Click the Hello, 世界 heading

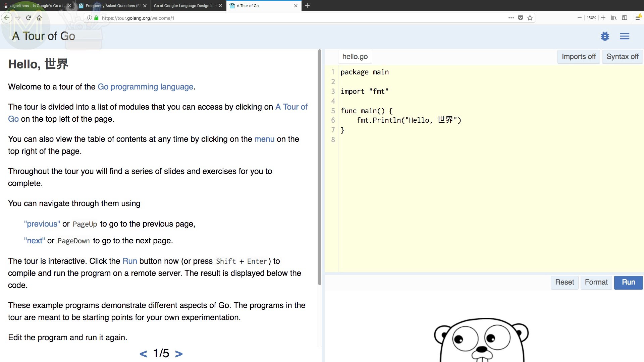pos(38,64)
